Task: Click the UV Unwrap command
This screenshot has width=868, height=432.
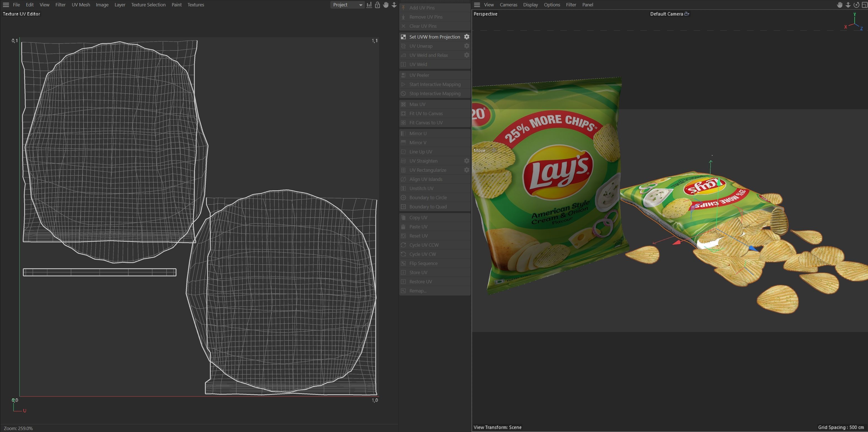Action: tap(431, 46)
